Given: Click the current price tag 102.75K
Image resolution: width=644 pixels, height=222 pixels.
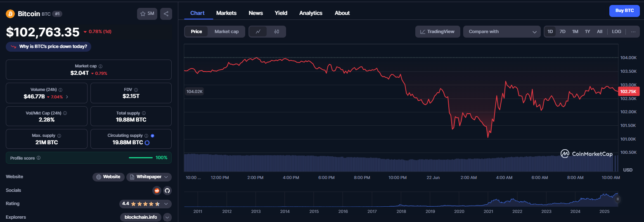Looking at the screenshot, I should coord(628,91).
